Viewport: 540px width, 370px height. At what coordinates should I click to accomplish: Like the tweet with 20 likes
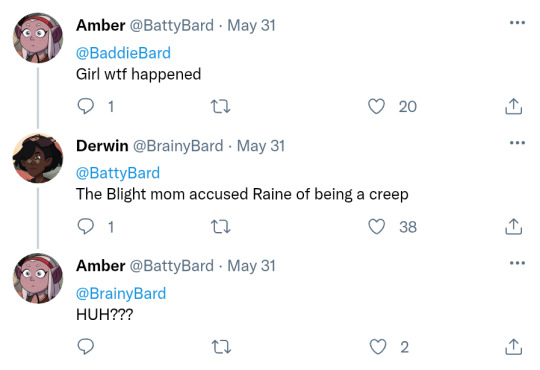[x=376, y=106]
